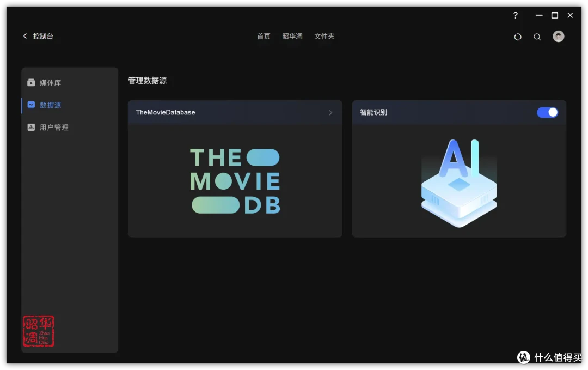588x370 pixels.
Task: Click the 管理数据源 heading
Action: [147, 81]
